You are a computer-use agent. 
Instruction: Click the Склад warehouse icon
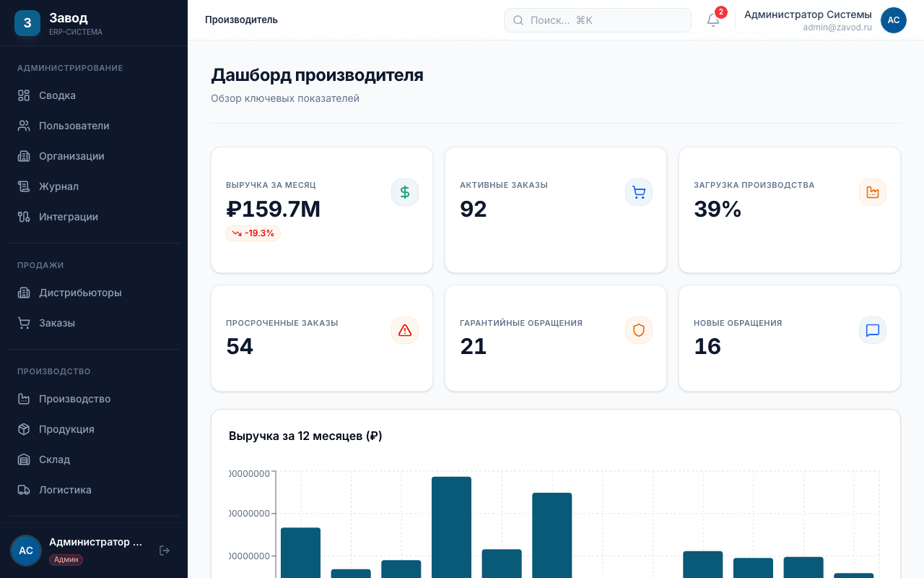pyautogui.click(x=22, y=460)
